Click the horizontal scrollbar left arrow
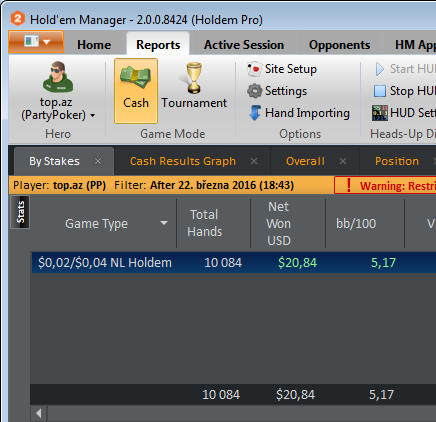 [39, 413]
